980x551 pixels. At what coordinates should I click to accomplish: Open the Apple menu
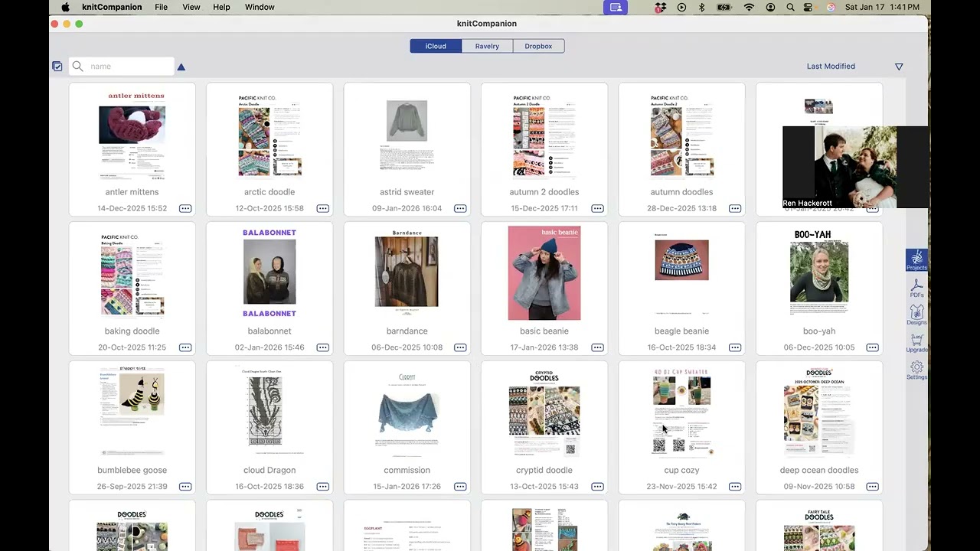click(65, 7)
